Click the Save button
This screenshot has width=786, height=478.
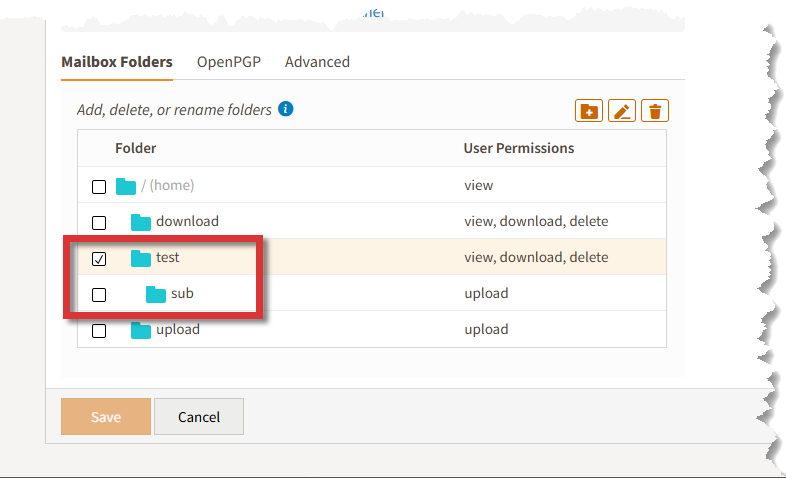[106, 416]
